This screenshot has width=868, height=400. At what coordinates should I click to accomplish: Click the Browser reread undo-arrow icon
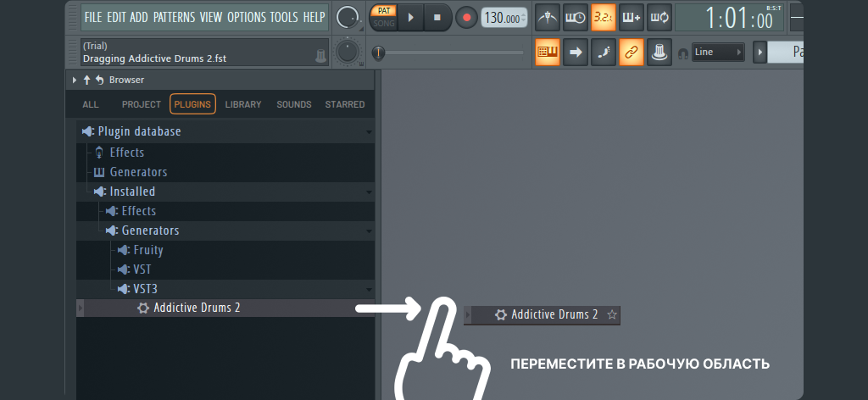pyautogui.click(x=100, y=81)
